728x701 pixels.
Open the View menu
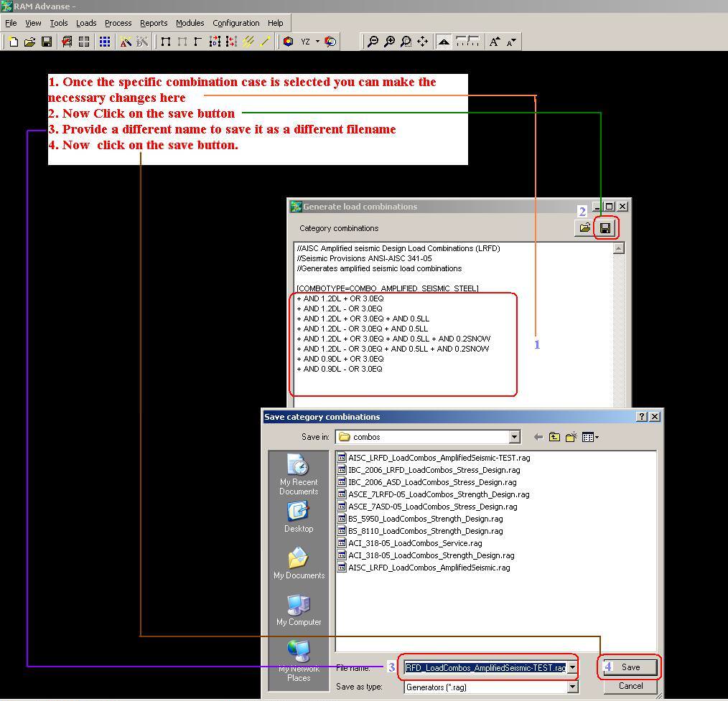[x=33, y=23]
